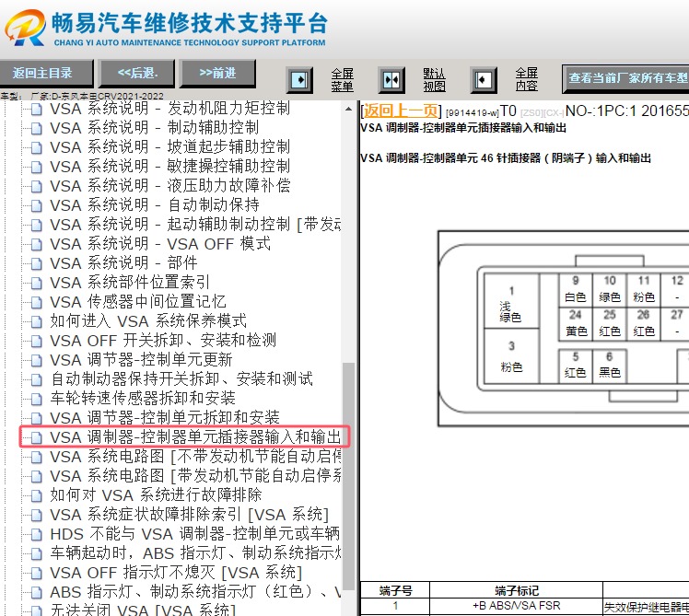Click the tree scrollbar up arrow
This screenshot has height=616, width=689.
[348, 109]
